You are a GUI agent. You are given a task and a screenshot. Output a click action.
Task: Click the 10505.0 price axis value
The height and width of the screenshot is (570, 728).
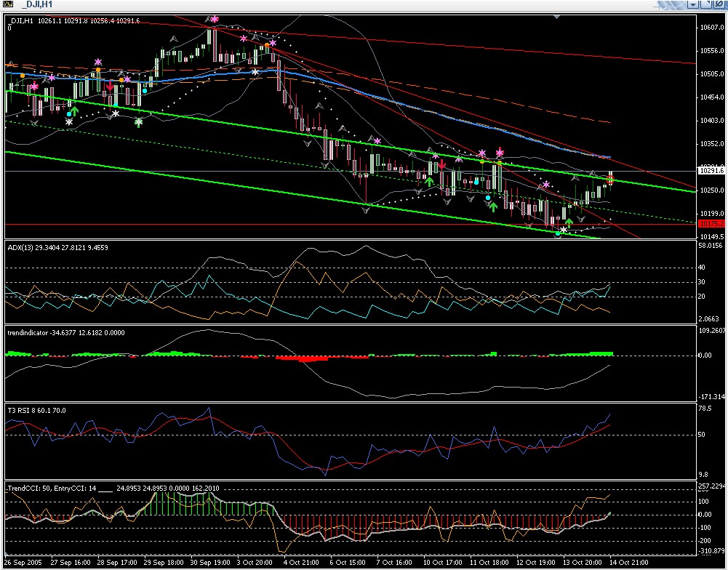(712, 74)
